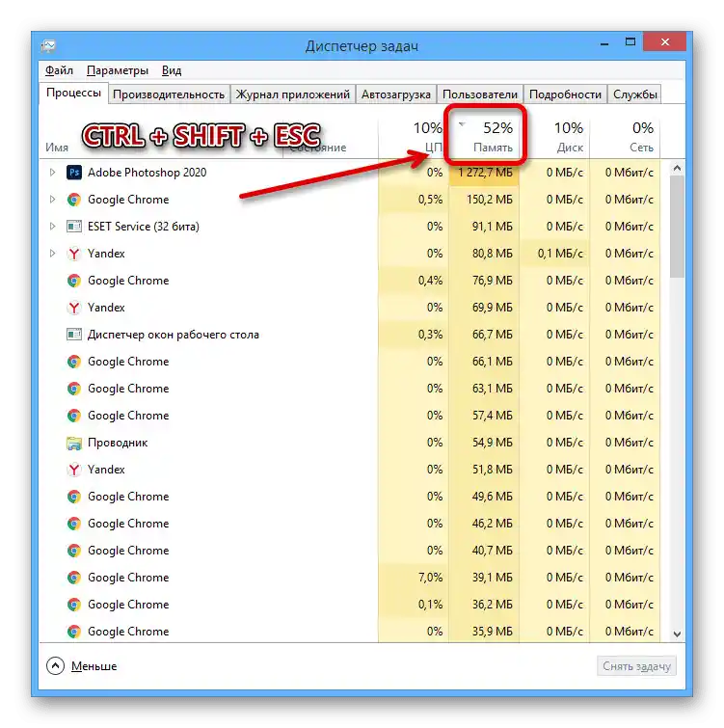Switch to the Подробности tab
This screenshot has width=724, height=728.
565,94
